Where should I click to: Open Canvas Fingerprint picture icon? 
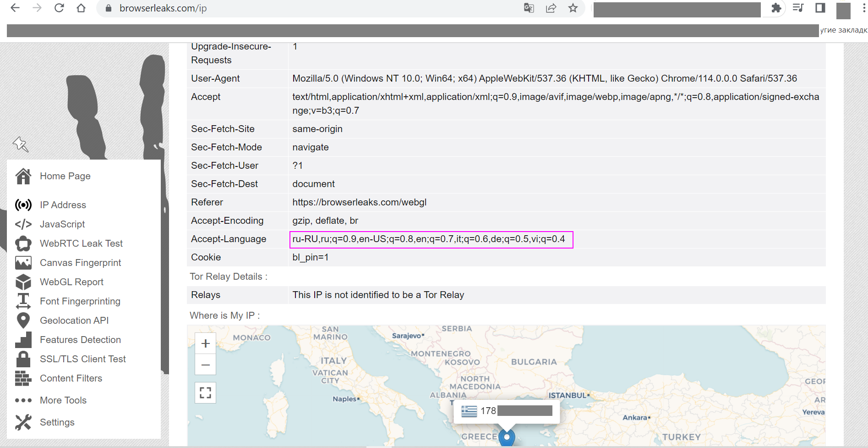23,263
